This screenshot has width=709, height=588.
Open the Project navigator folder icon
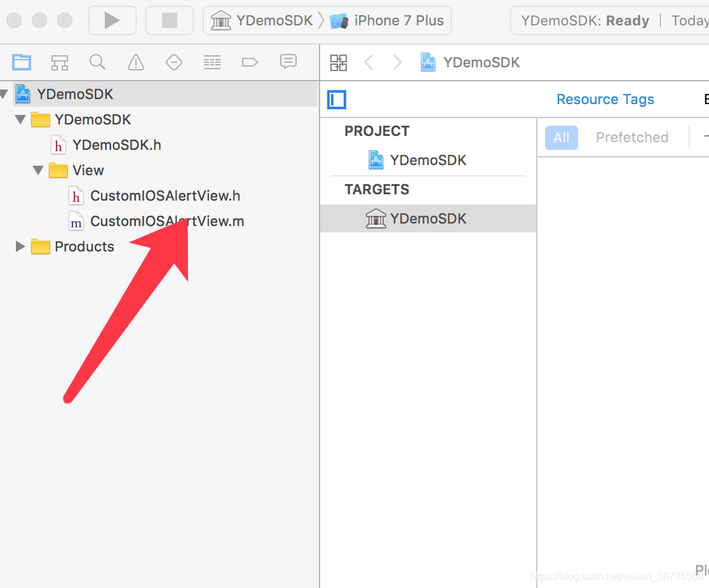[22, 62]
